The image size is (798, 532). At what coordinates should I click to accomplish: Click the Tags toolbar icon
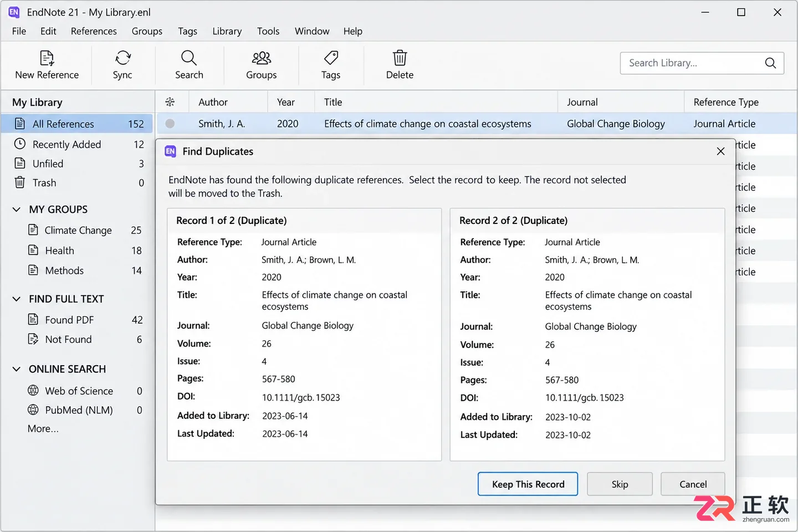(x=331, y=58)
